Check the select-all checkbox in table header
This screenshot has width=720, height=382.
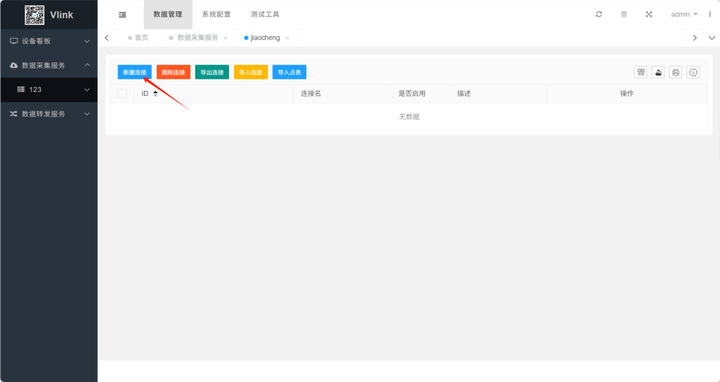[x=122, y=94]
